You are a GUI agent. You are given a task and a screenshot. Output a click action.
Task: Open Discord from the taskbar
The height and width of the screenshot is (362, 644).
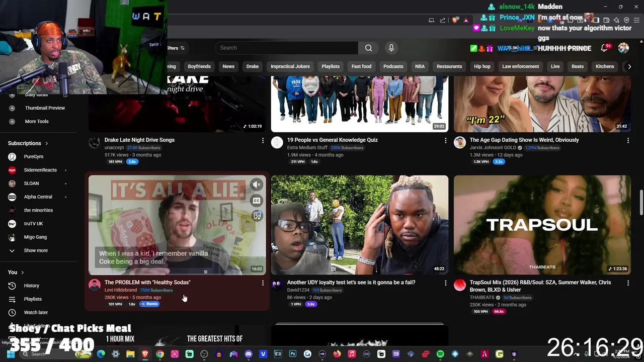[x=248, y=354]
